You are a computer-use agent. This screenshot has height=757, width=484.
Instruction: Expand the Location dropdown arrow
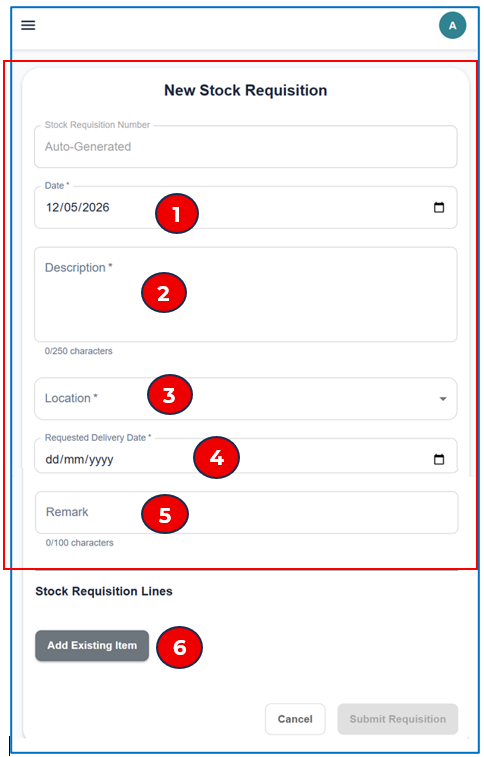coord(443,399)
